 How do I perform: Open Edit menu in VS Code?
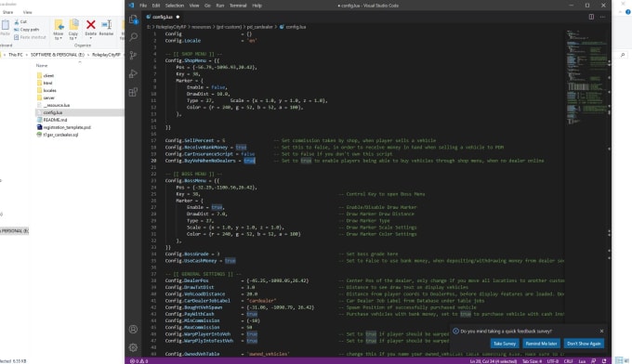pos(156,6)
